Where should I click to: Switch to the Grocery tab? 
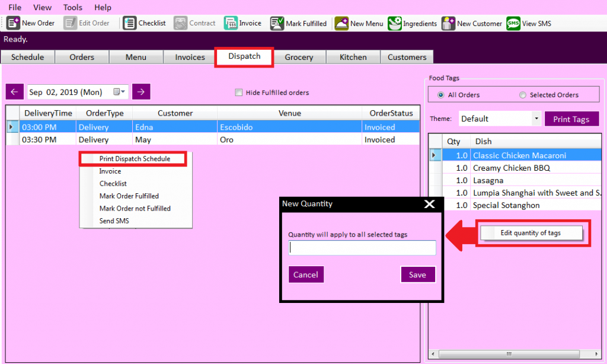299,56
